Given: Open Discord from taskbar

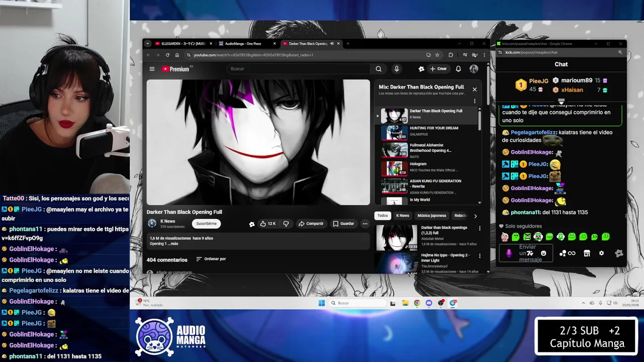Looking at the screenshot, I should [429, 303].
